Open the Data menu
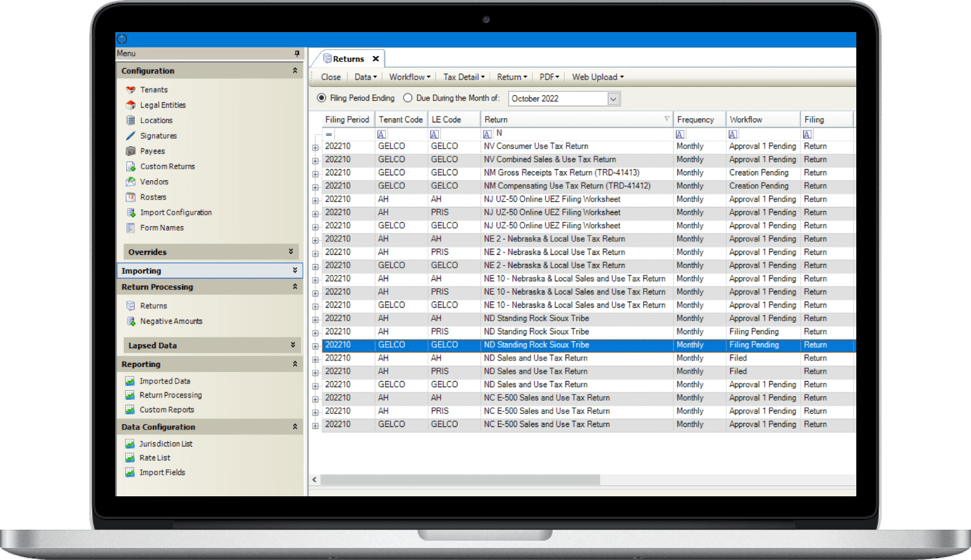Screen dimensions: 971x560 [x=365, y=77]
